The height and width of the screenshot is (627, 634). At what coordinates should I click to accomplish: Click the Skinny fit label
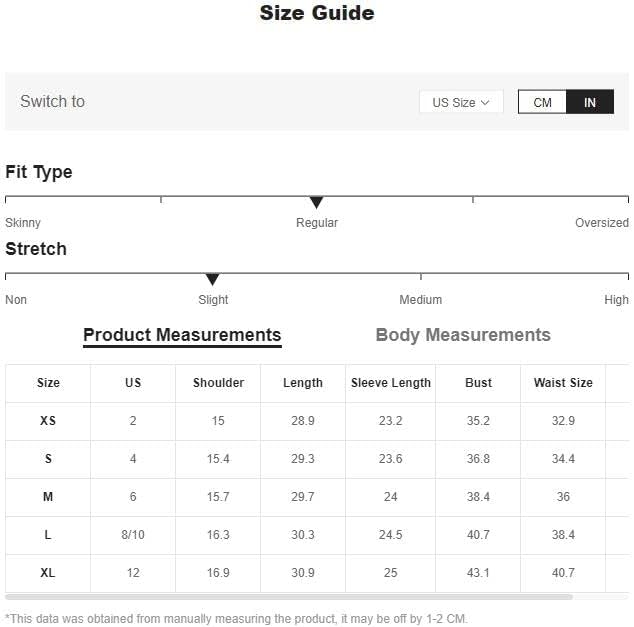[23, 223]
